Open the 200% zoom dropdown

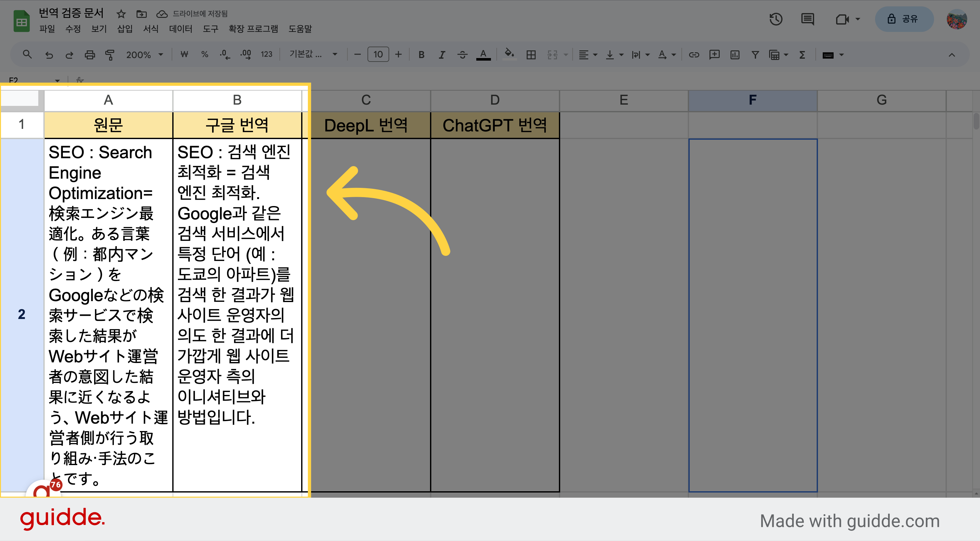pyautogui.click(x=145, y=55)
